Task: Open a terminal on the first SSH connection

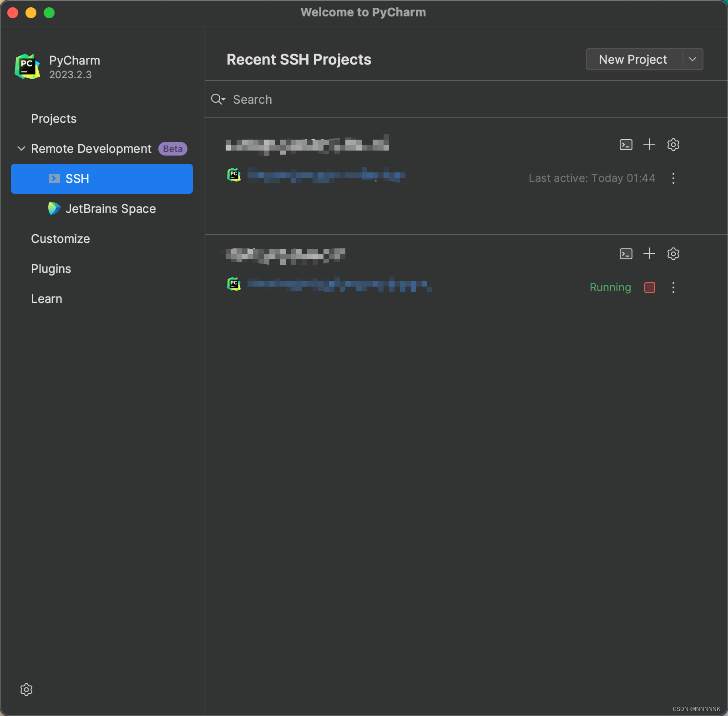Action: point(626,145)
